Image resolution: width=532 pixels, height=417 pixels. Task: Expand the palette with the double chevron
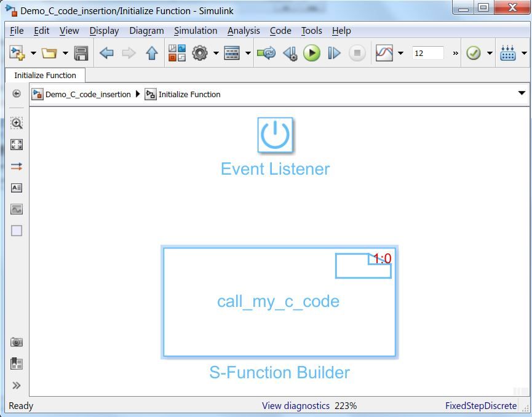point(16,385)
